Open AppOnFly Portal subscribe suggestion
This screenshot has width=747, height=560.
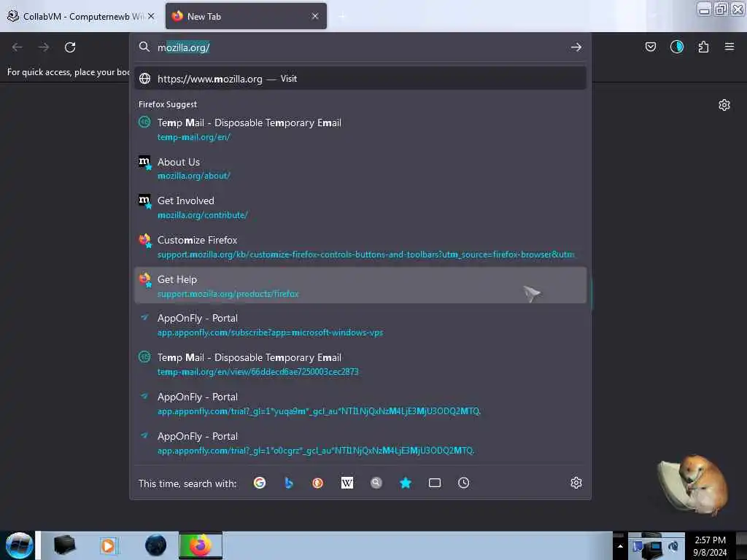click(360, 324)
